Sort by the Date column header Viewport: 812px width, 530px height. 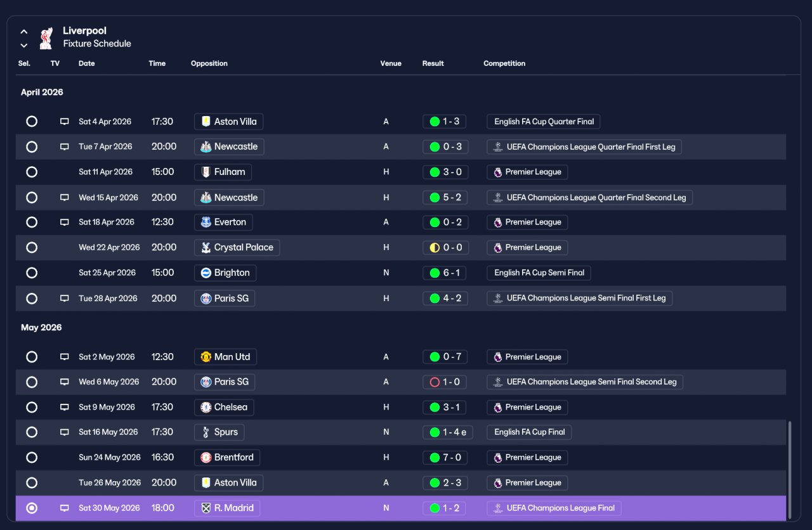coord(87,63)
